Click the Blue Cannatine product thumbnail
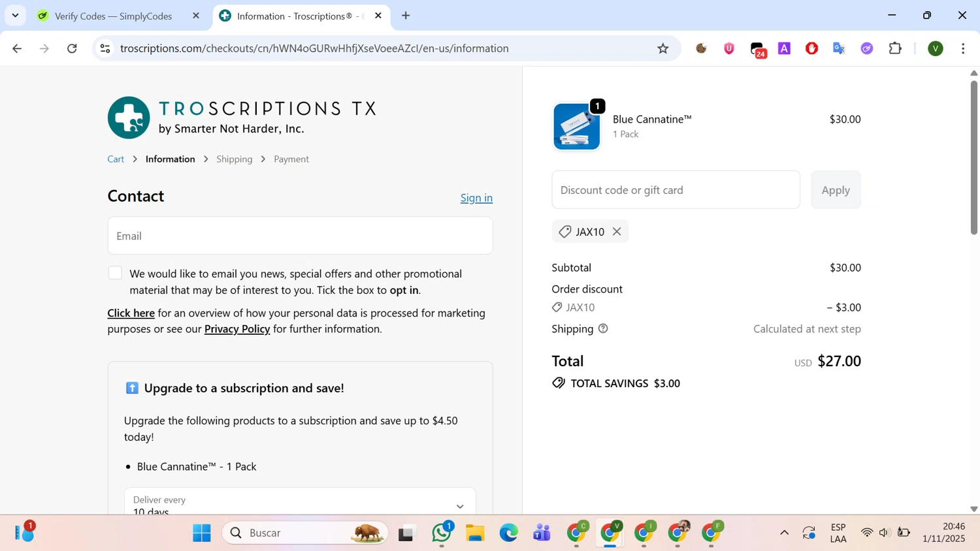Screen dimensions: 980x551 [577, 126]
